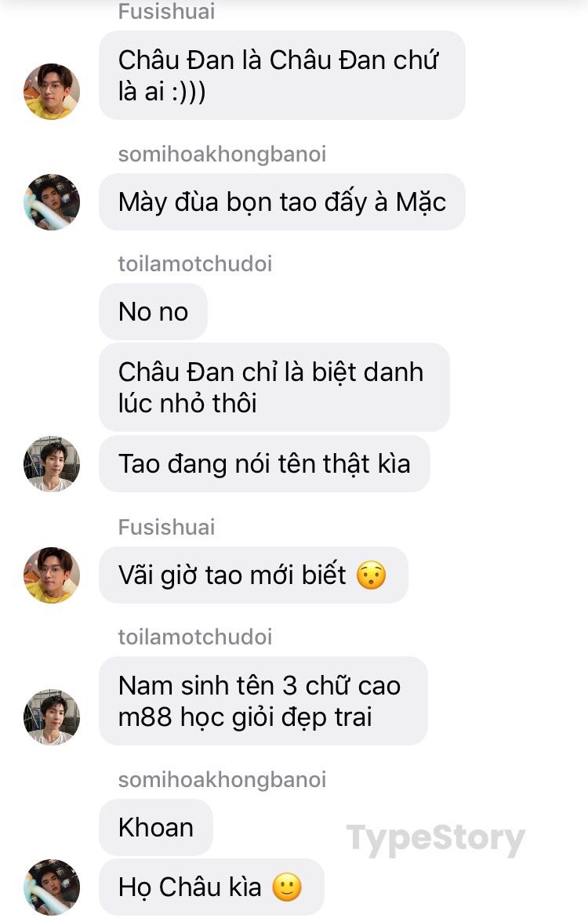Open somihoakhongbanoi's avatar beside 'Họ Châu kìa'
The width and height of the screenshot is (588, 918).
(x=52, y=887)
